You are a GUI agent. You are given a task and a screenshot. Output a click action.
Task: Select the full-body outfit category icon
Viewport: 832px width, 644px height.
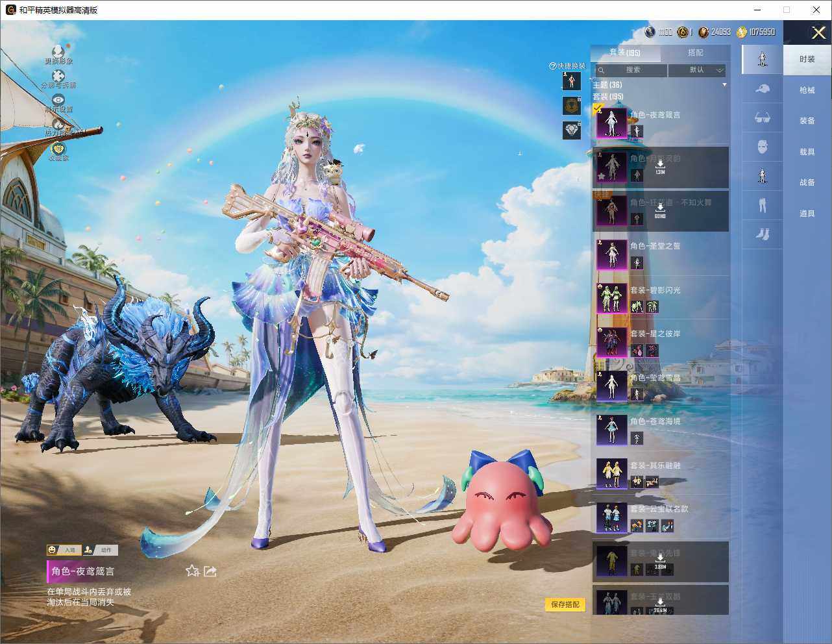pyautogui.click(x=763, y=59)
